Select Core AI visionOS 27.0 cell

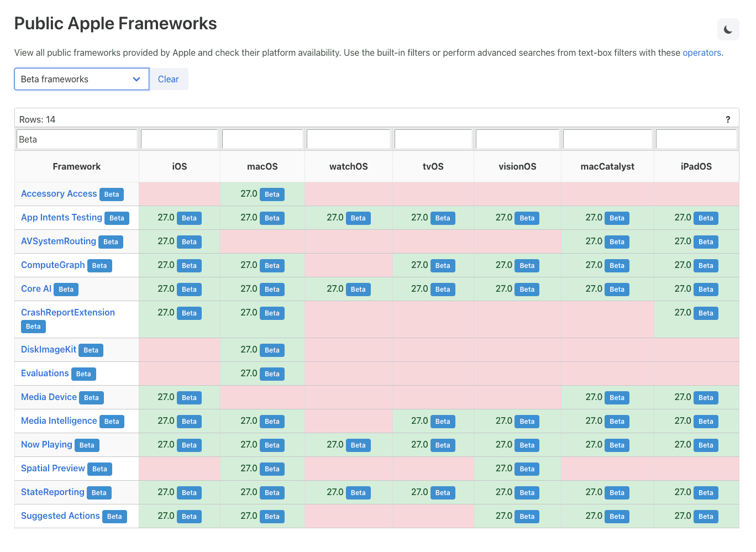(x=518, y=289)
